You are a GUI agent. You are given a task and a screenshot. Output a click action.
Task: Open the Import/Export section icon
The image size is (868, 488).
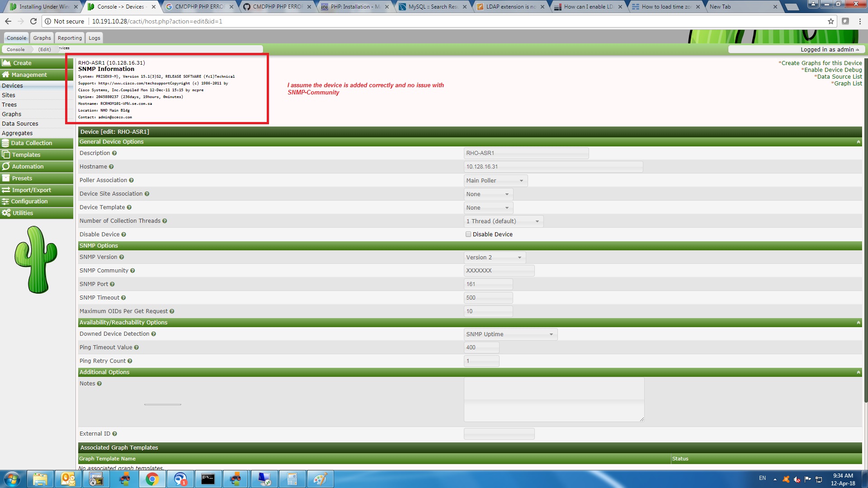click(x=6, y=189)
